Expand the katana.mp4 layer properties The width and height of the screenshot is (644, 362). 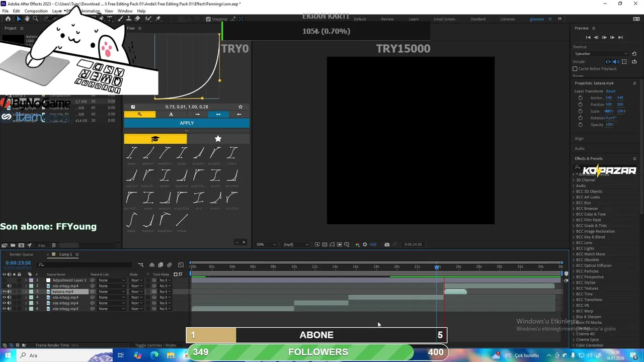point(26,292)
